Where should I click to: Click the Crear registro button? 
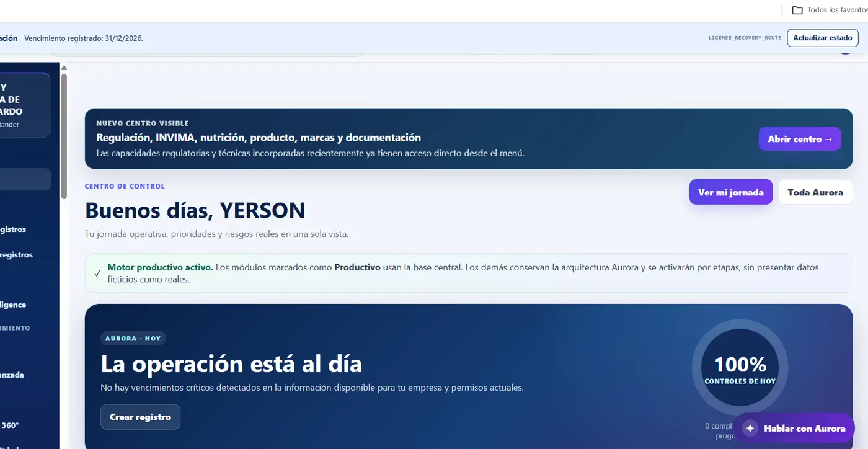click(x=140, y=417)
